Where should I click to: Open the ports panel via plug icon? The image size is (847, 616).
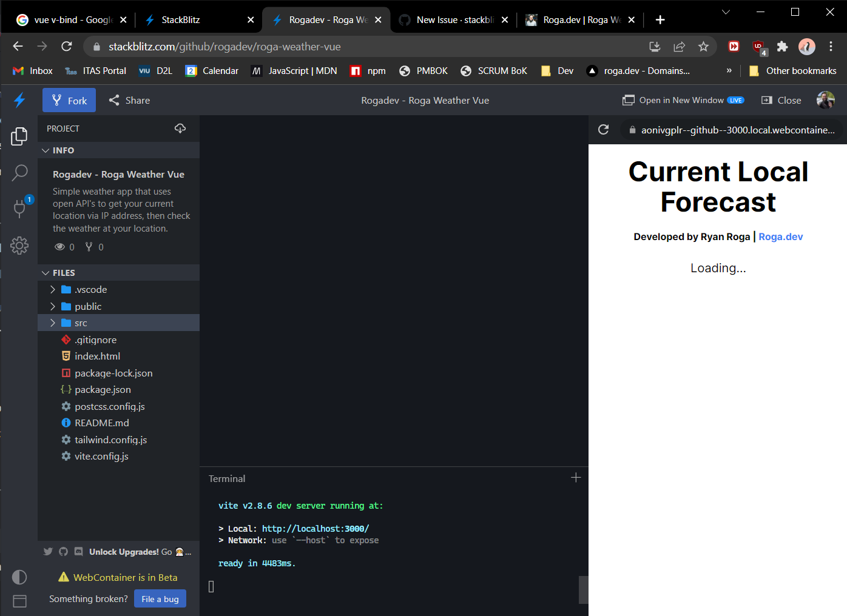(x=19, y=209)
